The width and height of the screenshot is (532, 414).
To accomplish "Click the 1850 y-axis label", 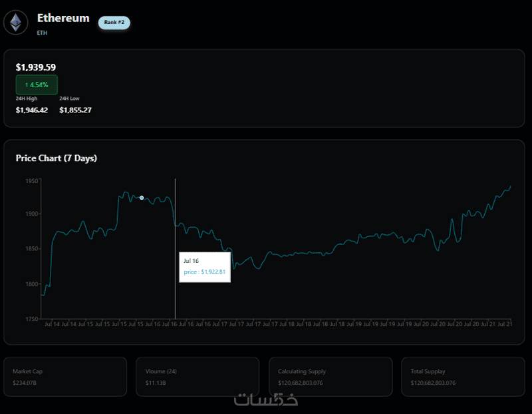I will pyautogui.click(x=31, y=249).
